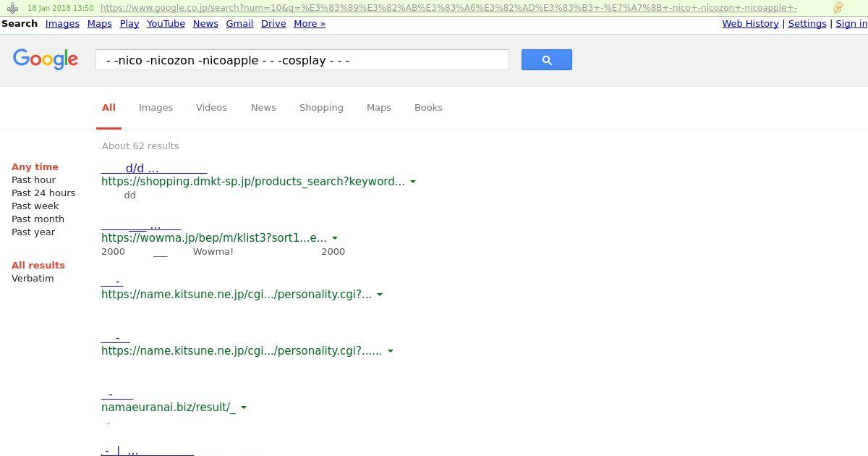Filter results by Past hour

pos(33,180)
